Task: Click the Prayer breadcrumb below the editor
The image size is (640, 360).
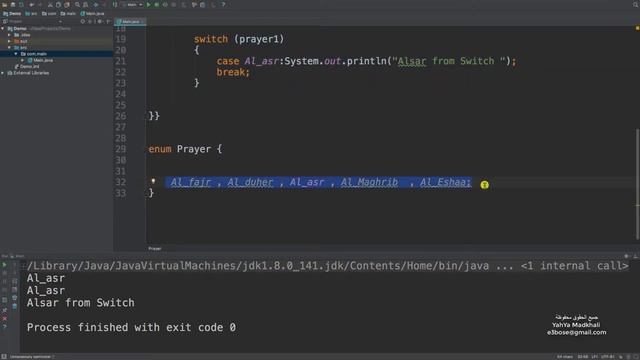Action: [155, 248]
